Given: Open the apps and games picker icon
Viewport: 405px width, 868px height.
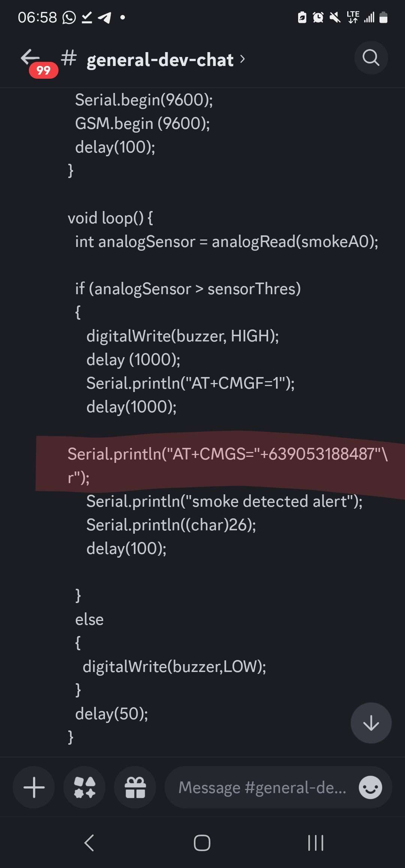Looking at the screenshot, I should point(84,787).
